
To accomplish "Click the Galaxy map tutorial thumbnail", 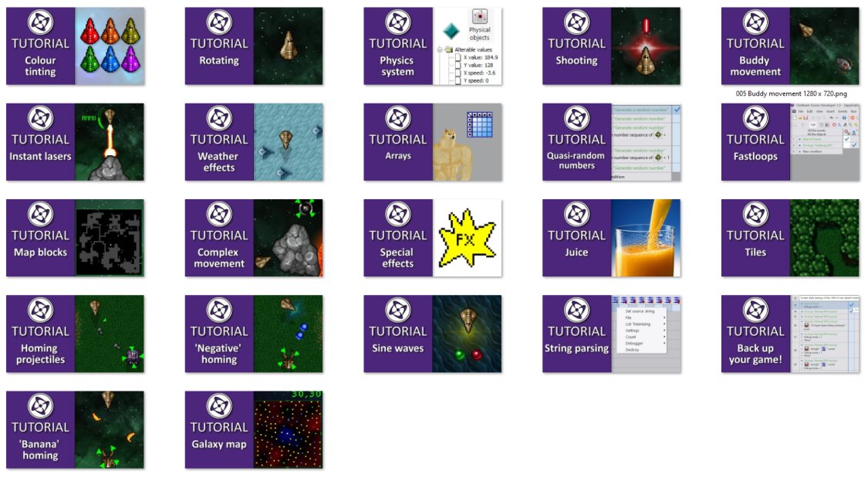I will click(x=254, y=429).
